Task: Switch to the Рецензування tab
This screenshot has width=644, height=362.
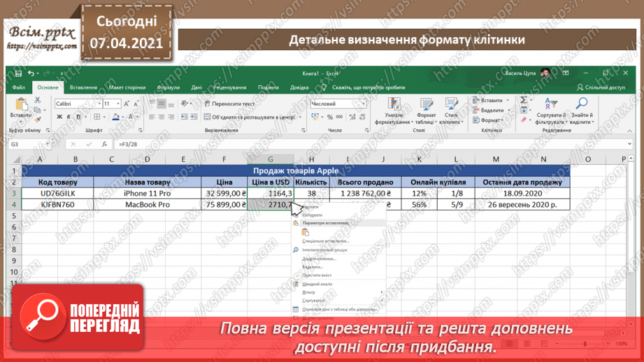Action: [x=229, y=87]
